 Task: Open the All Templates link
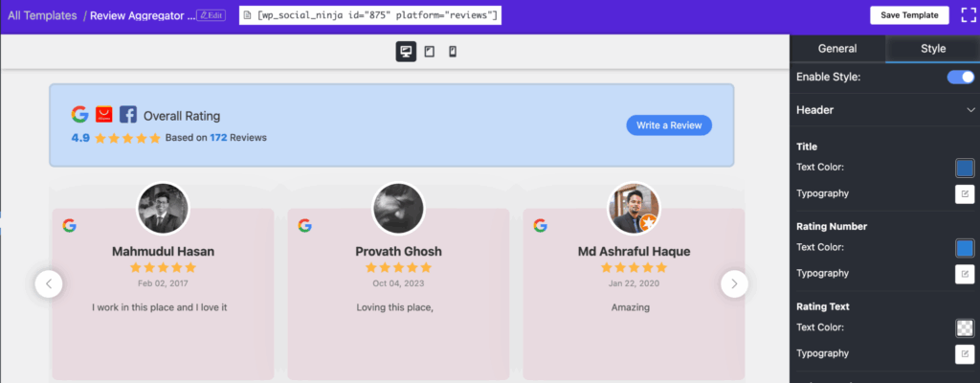[42, 15]
